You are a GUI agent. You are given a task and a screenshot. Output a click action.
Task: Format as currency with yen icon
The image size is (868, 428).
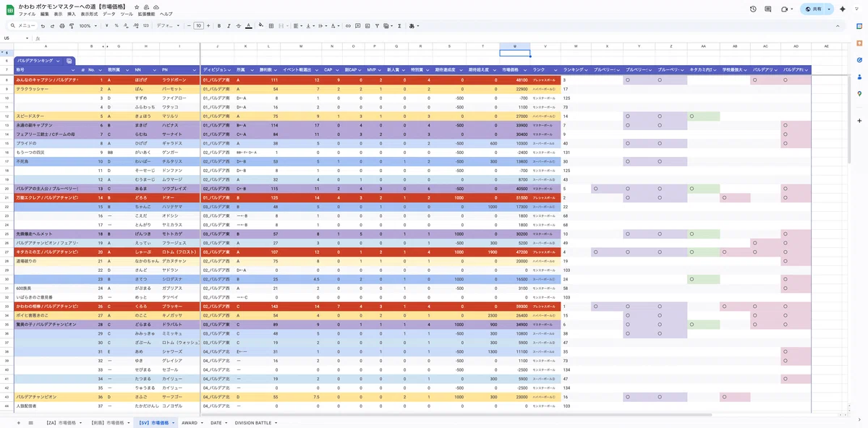[107, 25]
